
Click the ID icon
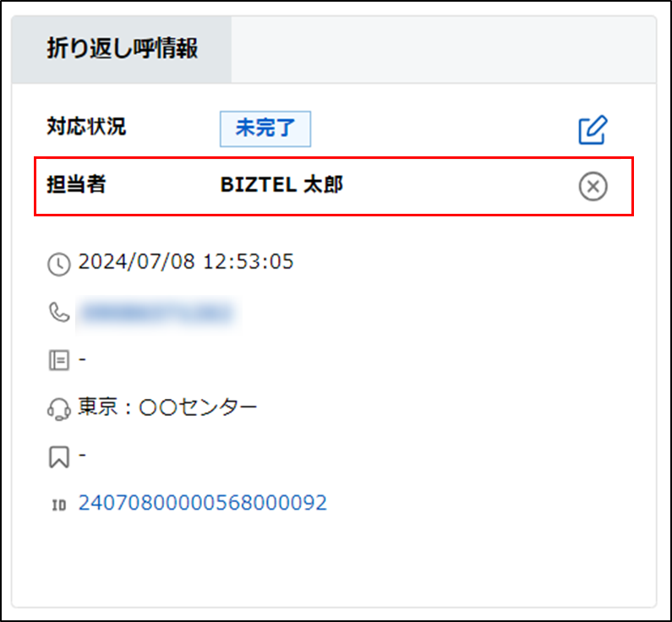tap(58, 505)
